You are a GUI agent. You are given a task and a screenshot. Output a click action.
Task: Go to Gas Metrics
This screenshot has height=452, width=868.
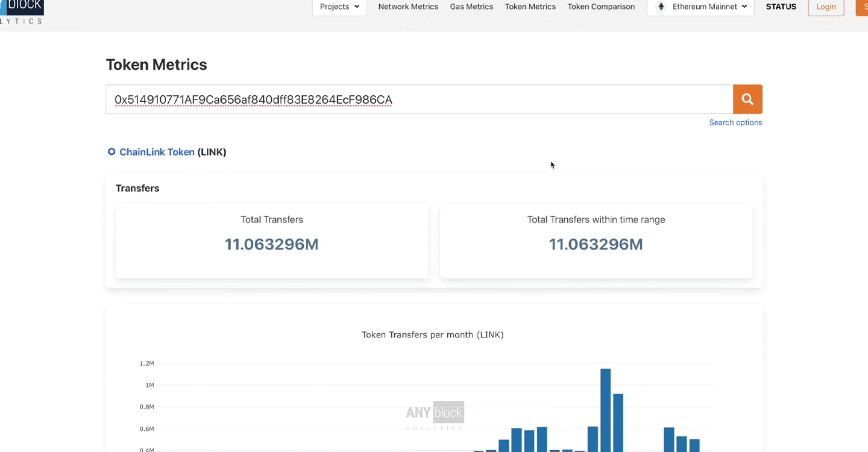coord(471,7)
